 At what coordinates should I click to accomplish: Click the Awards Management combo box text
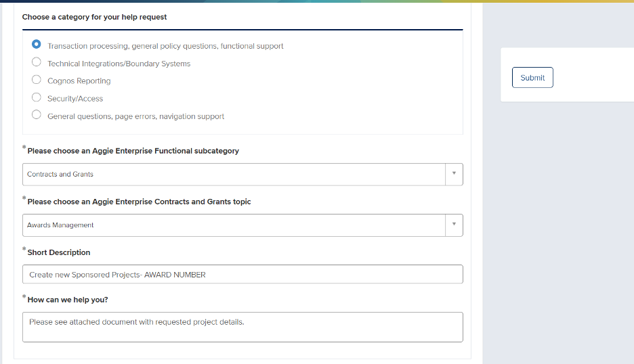coord(60,225)
